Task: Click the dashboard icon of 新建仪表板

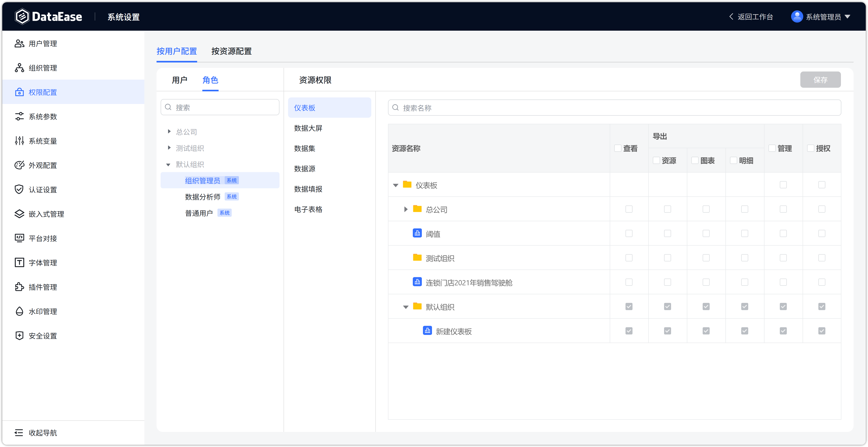Action: click(427, 330)
